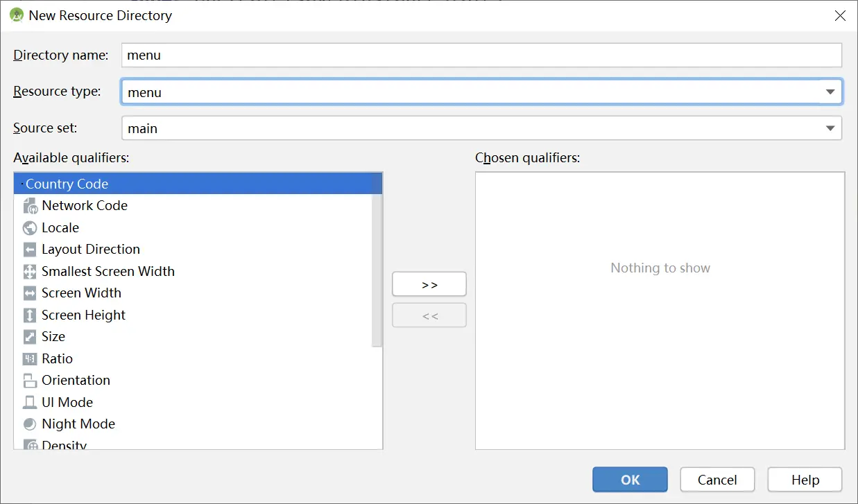This screenshot has height=504, width=858.
Task: Select the Screen Height qualifier
Action: pos(193,315)
